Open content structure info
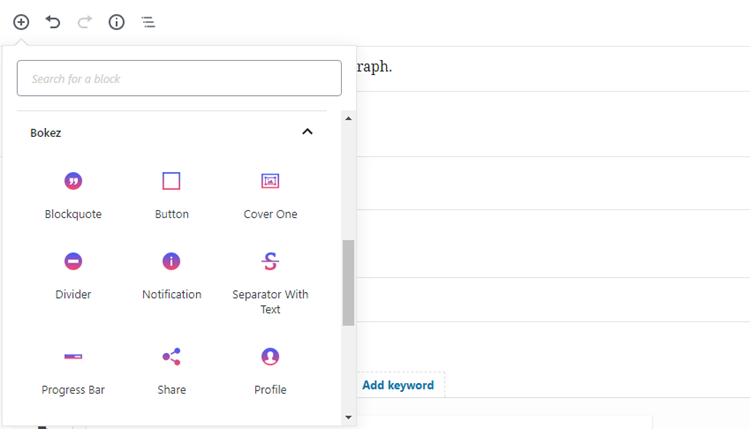The image size is (750, 429). coord(116,22)
